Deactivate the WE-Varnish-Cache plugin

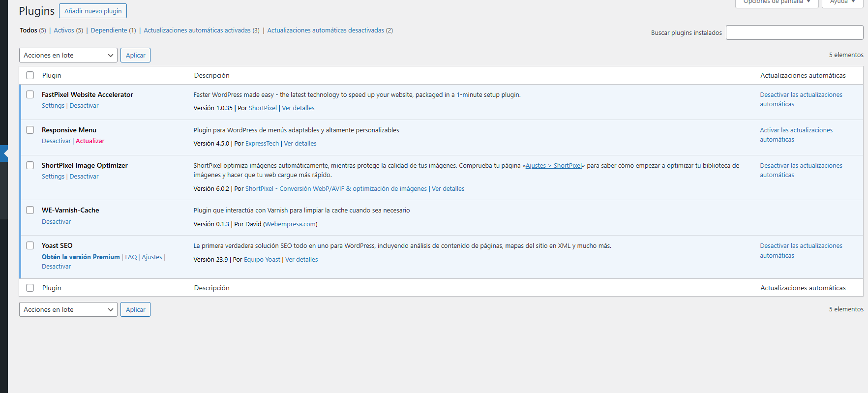(56, 222)
